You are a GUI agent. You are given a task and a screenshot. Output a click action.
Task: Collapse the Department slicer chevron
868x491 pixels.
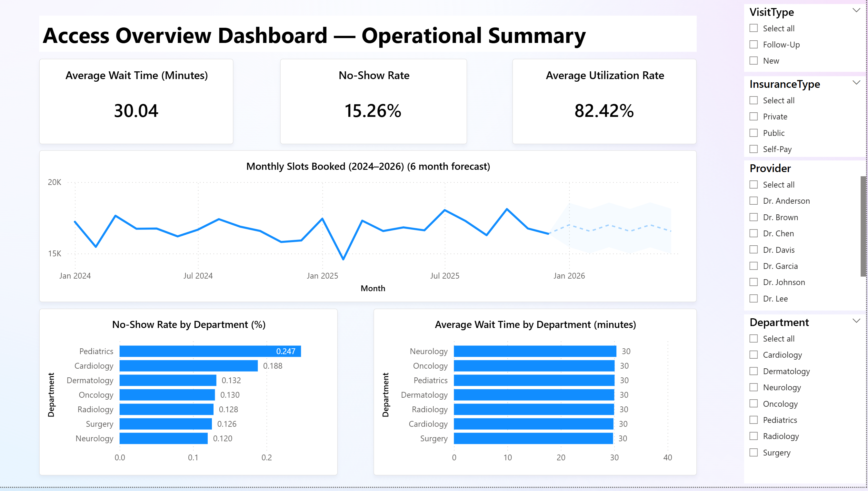pyautogui.click(x=856, y=321)
